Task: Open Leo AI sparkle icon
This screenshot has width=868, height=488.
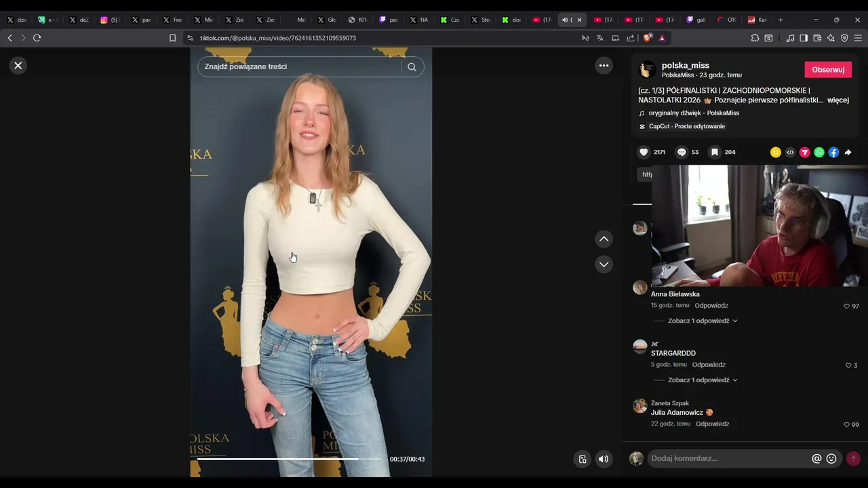Action: pyautogui.click(x=831, y=38)
